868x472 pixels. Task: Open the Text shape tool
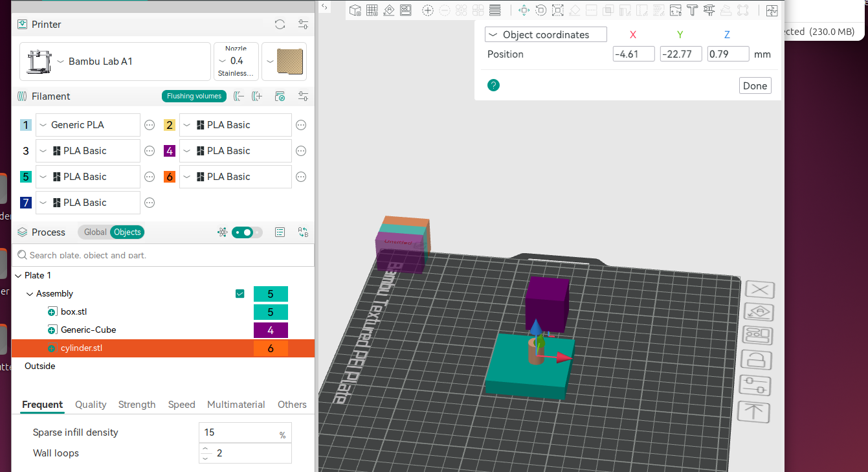pos(692,10)
